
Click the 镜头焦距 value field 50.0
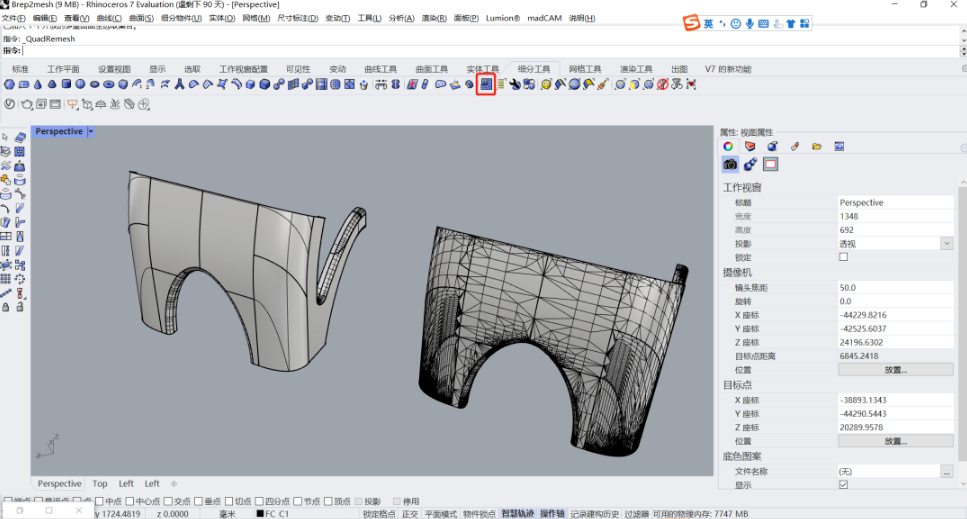(x=895, y=287)
